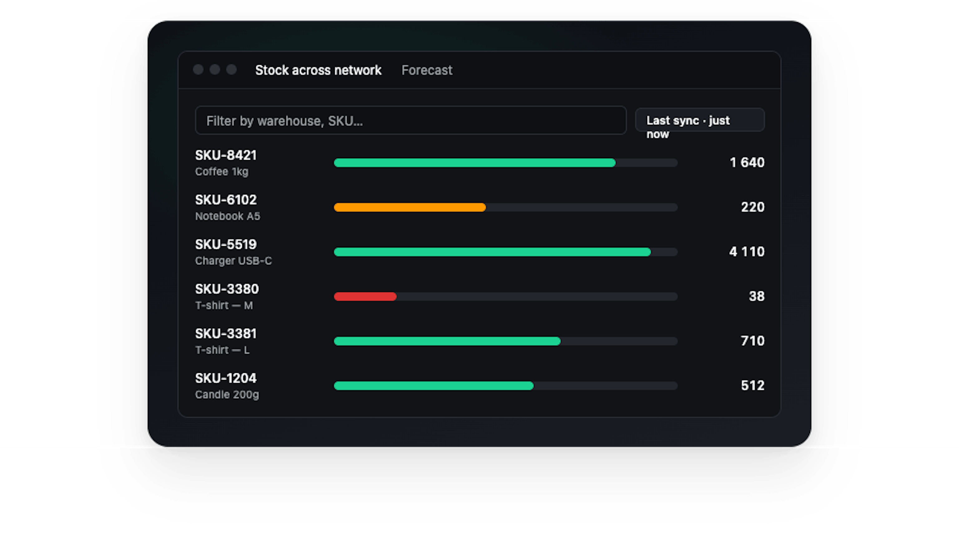The image size is (959, 560).
Task: Click the green Coffee 1kg stock bar
Action: [x=474, y=163]
